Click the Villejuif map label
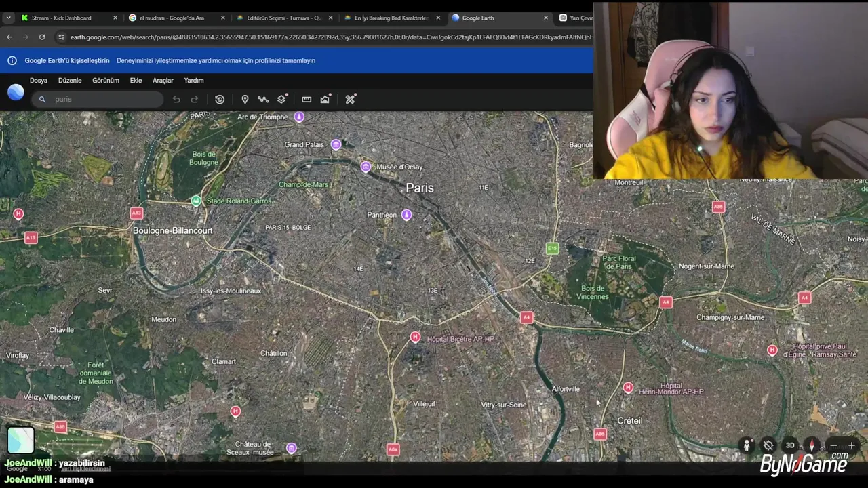The width and height of the screenshot is (868, 488). click(x=425, y=404)
